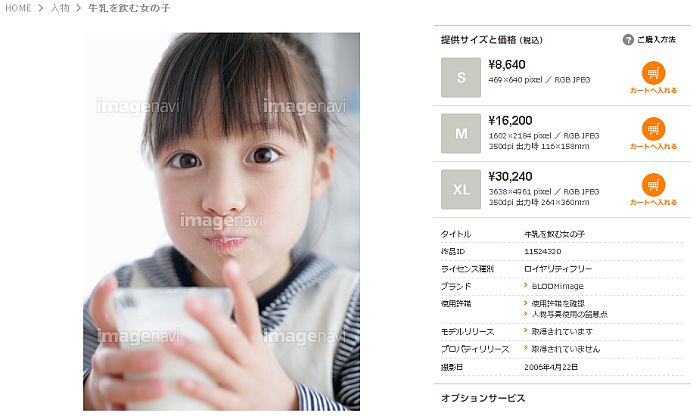
Task: Add M size ¥16,200 image to cart
Action: click(x=653, y=134)
